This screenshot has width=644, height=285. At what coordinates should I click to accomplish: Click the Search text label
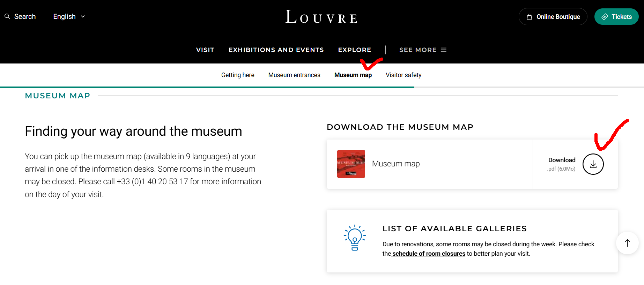pyautogui.click(x=25, y=16)
